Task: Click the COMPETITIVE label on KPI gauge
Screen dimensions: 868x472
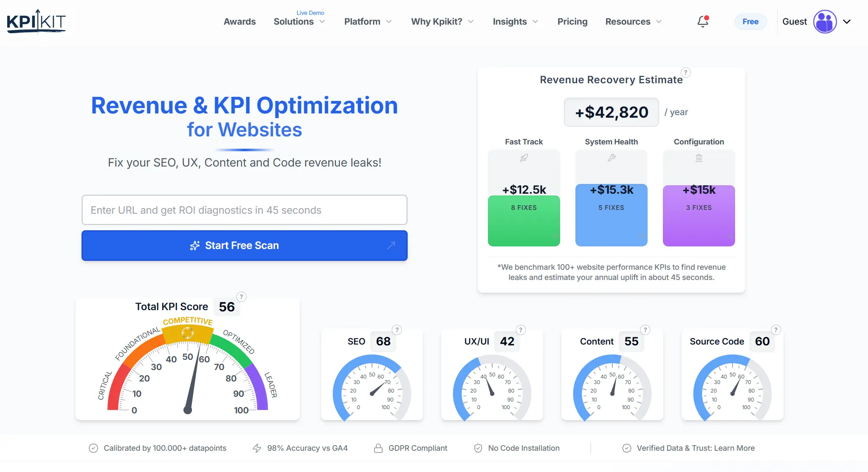Action: point(188,321)
